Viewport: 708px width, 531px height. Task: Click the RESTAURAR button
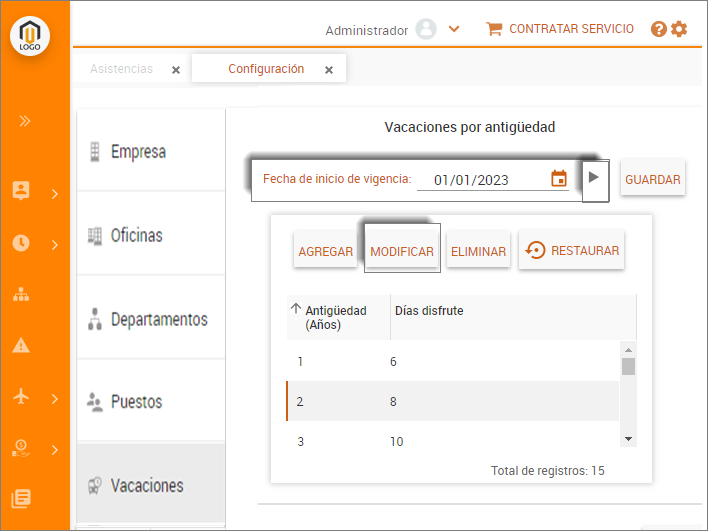pyautogui.click(x=571, y=251)
